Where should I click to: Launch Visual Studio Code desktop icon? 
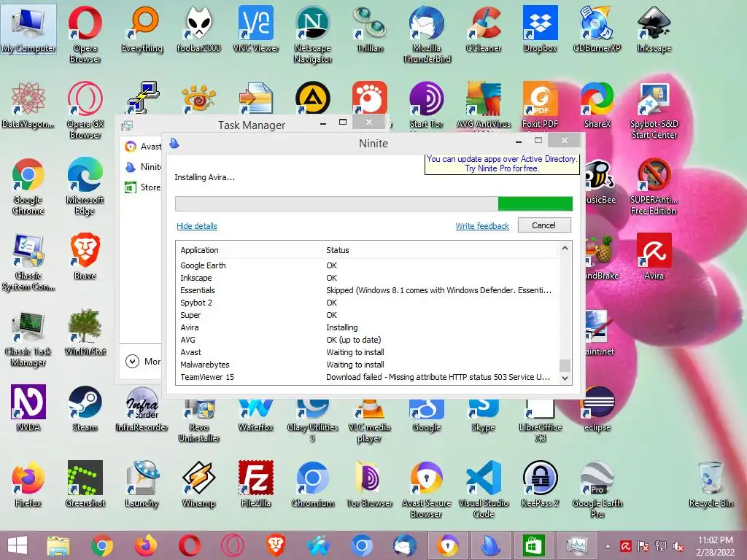[484, 489]
